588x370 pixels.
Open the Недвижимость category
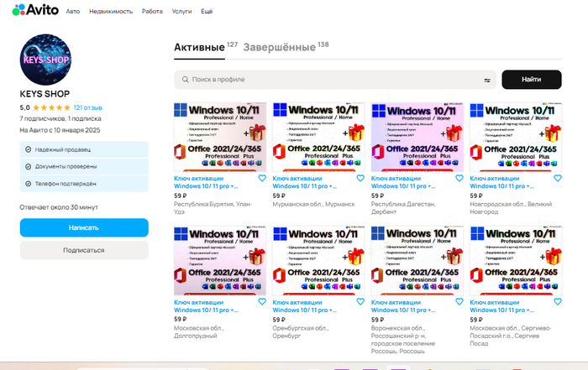[113, 10]
